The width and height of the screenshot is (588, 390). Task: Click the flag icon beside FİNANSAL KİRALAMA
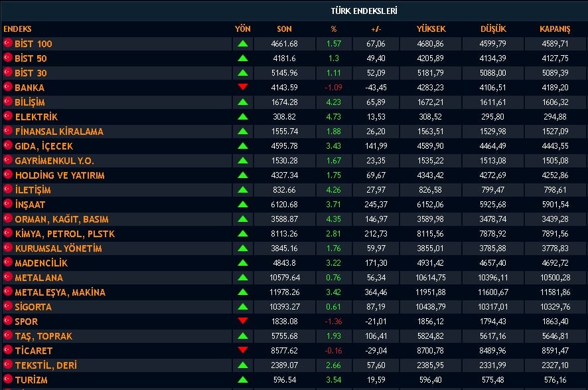click(8, 131)
